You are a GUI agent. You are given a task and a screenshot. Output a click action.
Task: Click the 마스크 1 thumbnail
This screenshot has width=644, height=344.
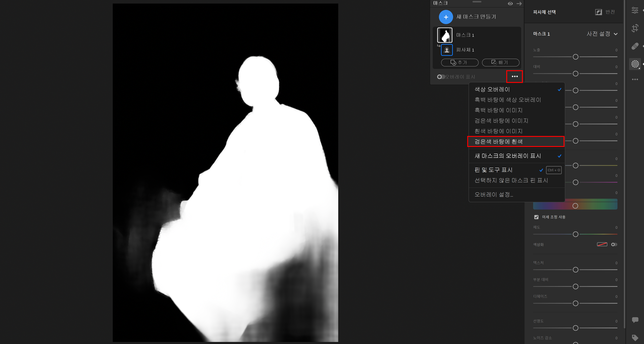[x=444, y=35]
